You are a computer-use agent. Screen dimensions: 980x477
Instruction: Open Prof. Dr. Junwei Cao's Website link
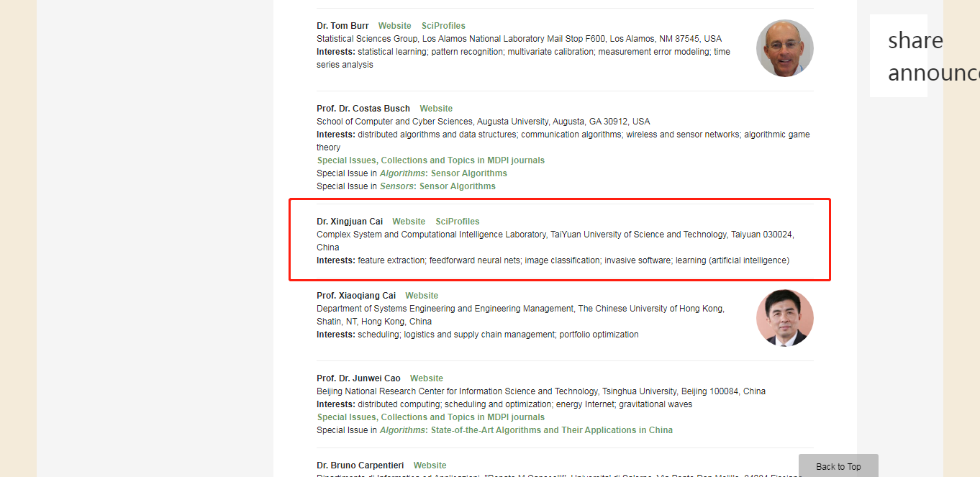(427, 378)
